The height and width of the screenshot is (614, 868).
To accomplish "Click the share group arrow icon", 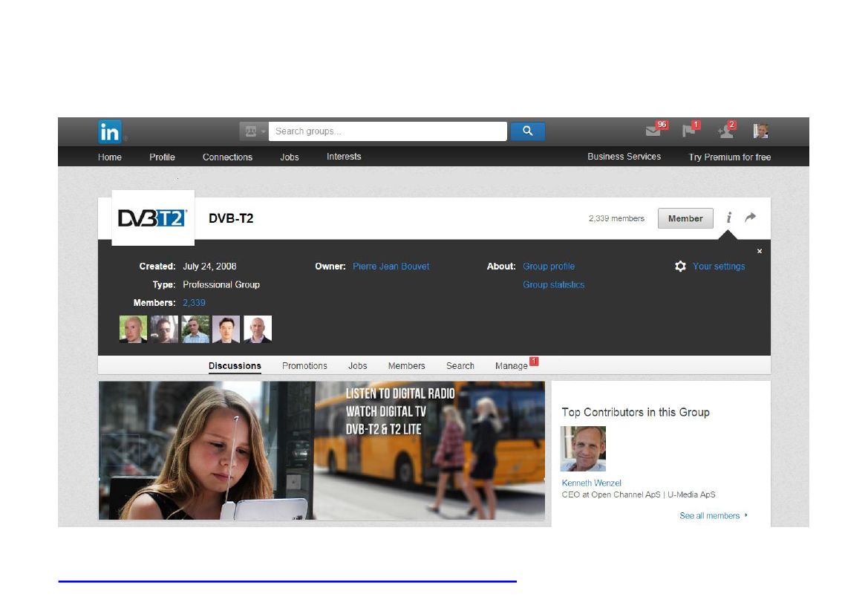I will [x=751, y=218].
